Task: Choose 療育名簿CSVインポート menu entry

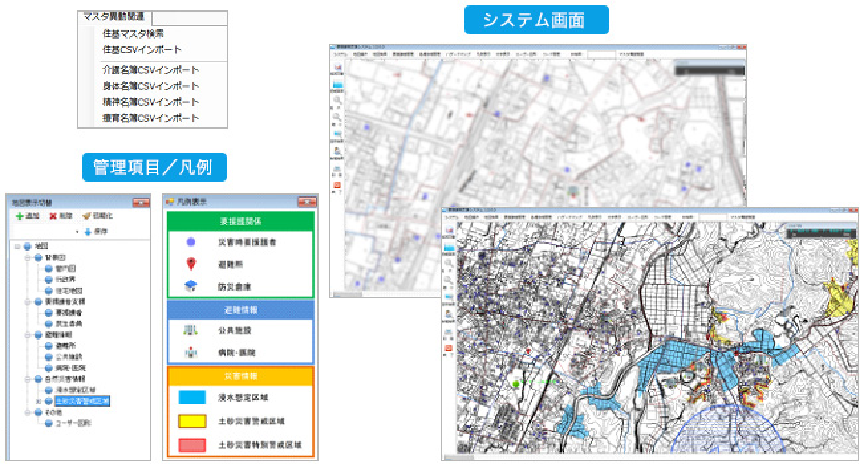Action: (151, 118)
